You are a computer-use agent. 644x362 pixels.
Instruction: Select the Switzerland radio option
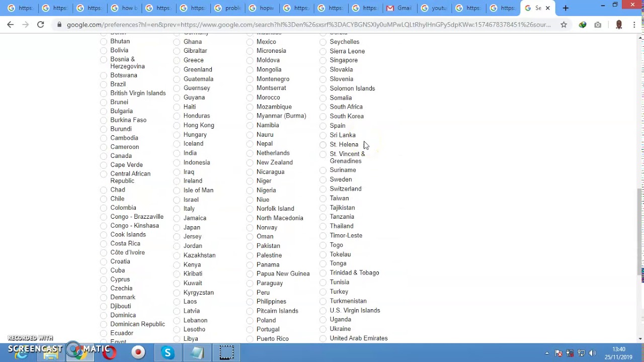[323, 189]
